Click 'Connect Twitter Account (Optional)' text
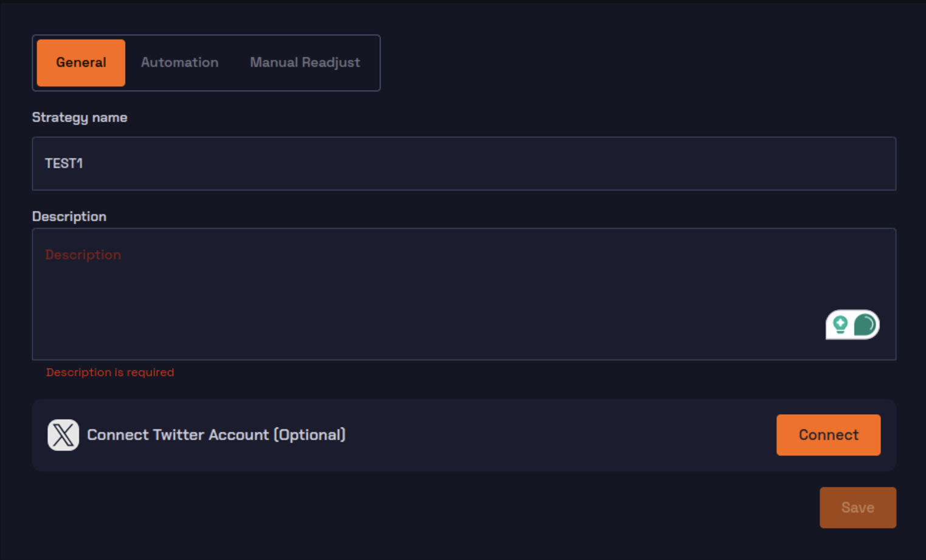Viewport: 926px width, 560px height. [216, 435]
